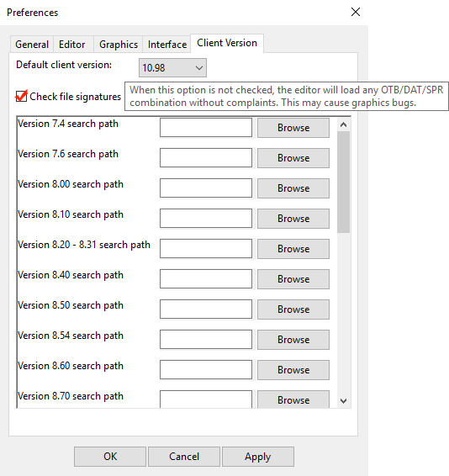
Task: Click Version 7.4 search path field
Action: tap(206, 128)
